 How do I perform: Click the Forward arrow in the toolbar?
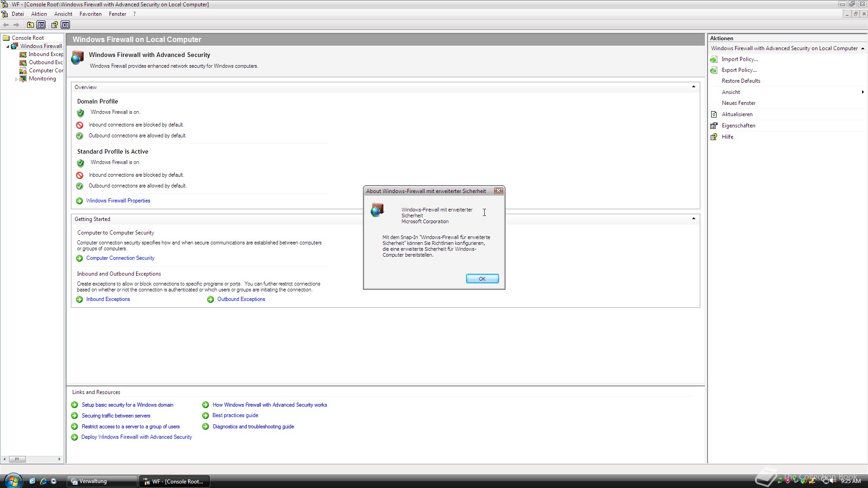coord(16,25)
